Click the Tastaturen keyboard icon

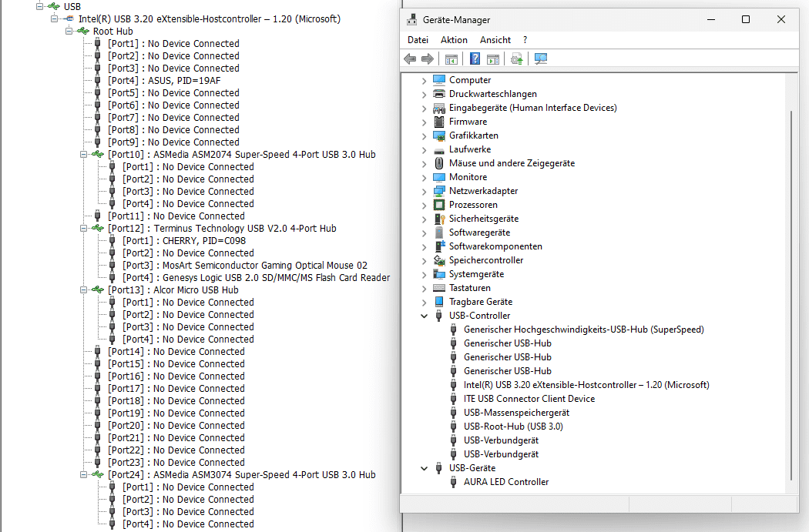439,288
